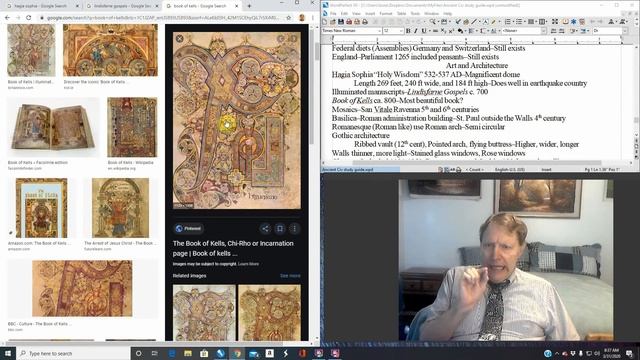Select the Amazon.com Book of Kells thumbnail
Screen dimensions: 640x360
(x=41, y=208)
